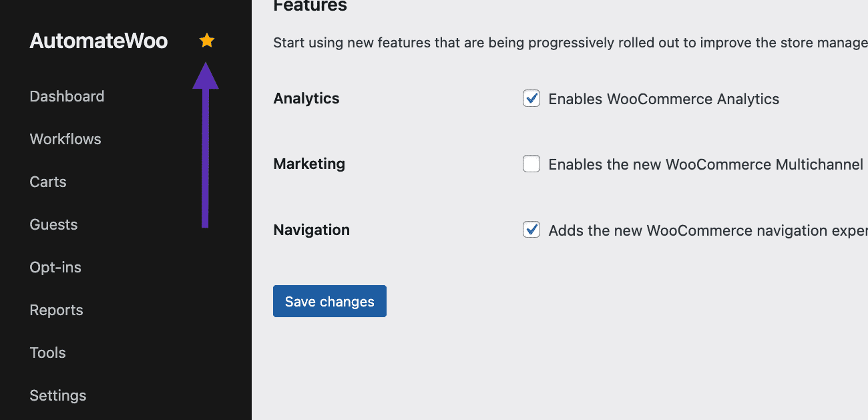Click the AutomateWoo sidebar title
This screenshot has width=868, height=420.
pos(99,41)
